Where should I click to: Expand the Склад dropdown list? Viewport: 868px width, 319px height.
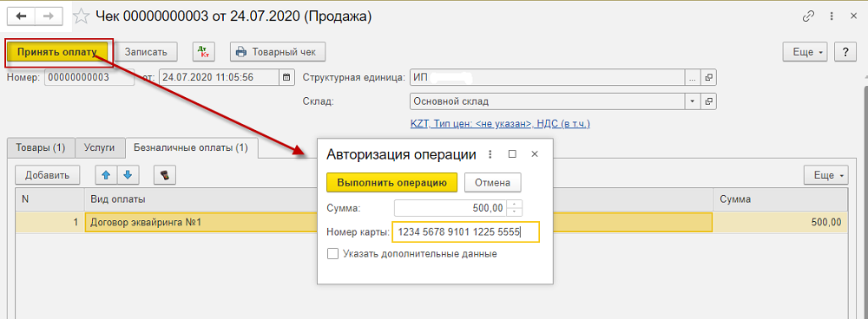693,101
